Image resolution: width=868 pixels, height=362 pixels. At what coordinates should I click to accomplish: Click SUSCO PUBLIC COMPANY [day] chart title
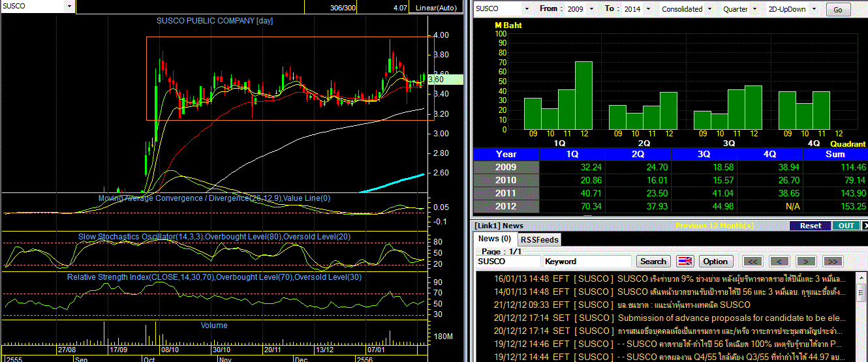coord(215,21)
